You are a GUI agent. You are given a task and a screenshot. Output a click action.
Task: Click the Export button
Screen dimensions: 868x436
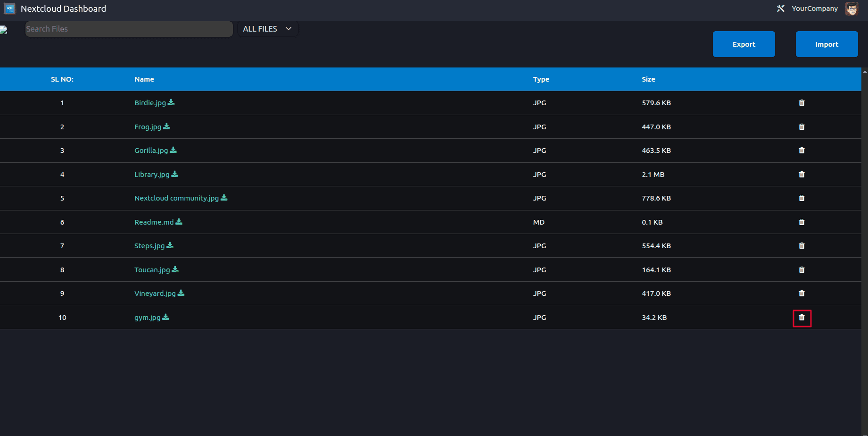point(744,44)
